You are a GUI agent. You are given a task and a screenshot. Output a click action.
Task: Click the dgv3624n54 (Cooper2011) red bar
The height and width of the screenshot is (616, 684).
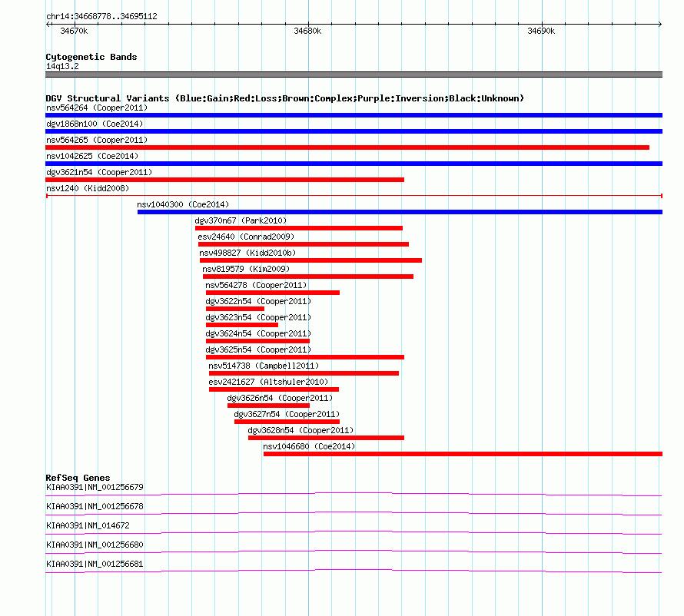click(x=257, y=341)
